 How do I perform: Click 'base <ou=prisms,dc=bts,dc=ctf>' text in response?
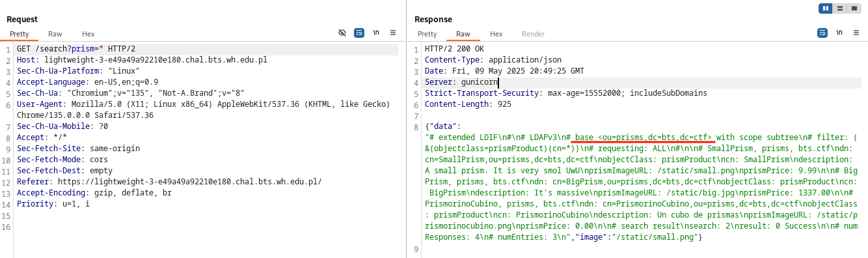pyautogui.click(x=644, y=137)
